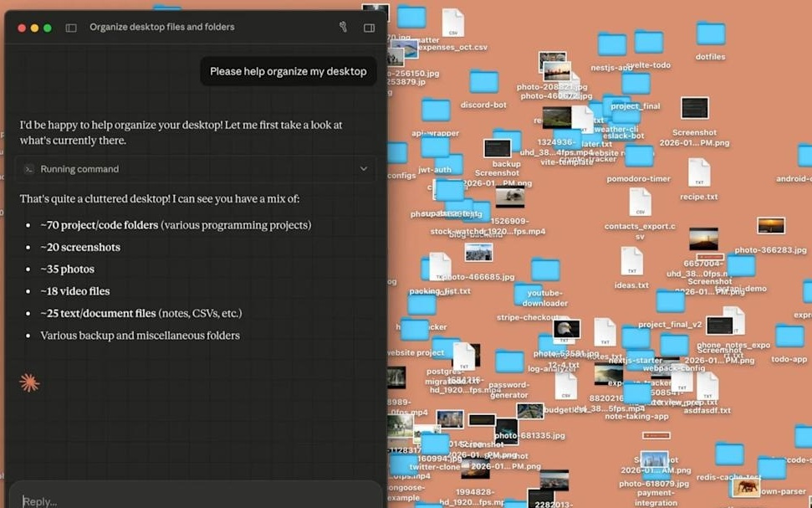The height and width of the screenshot is (508, 812).
Task: Click the Running command terminal icon
Action: [x=28, y=169]
